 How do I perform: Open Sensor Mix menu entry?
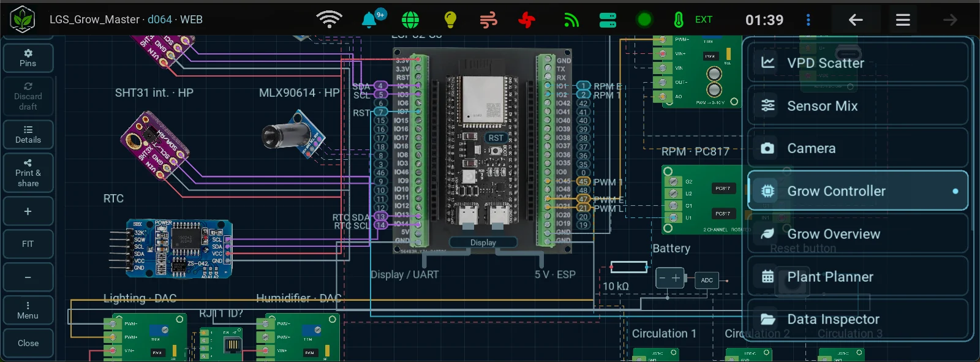[x=858, y=105]
